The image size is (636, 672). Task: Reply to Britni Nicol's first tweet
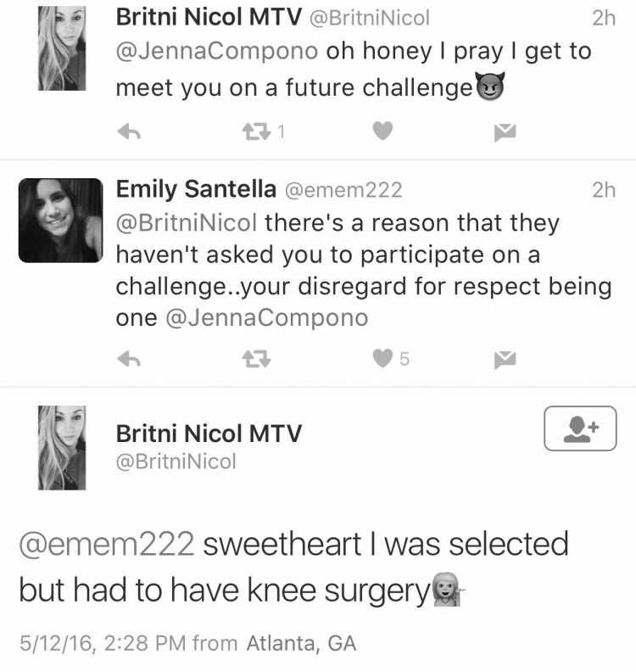[x=129, y=132]
